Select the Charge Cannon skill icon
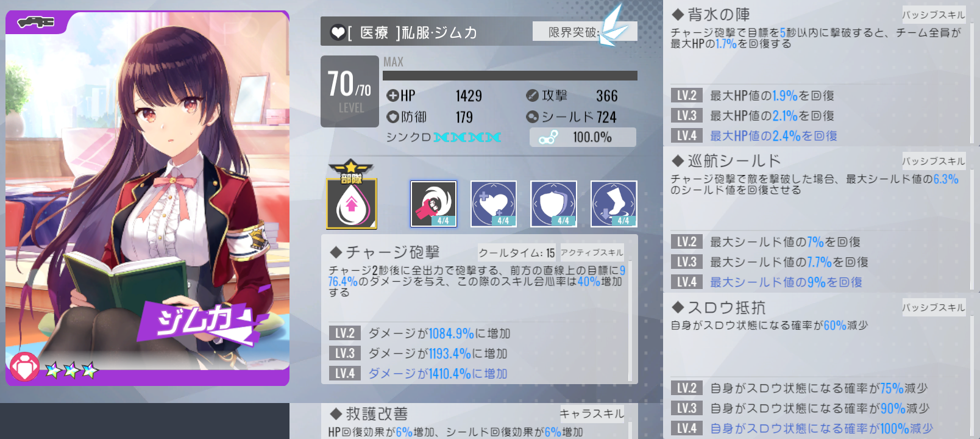The width and height of the screenshot is (980, 439). pyautogui.click(x=433, y=204)
